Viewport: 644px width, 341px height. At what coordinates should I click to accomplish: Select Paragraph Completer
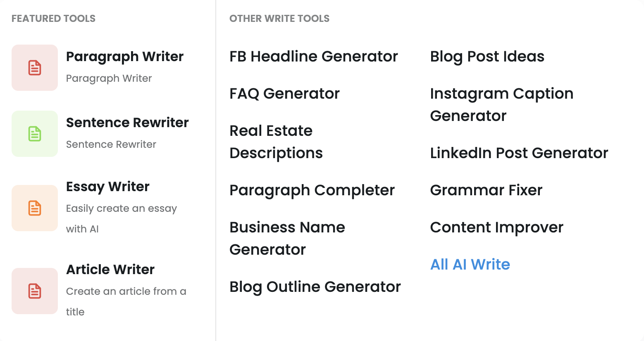[x=312, y=190]
